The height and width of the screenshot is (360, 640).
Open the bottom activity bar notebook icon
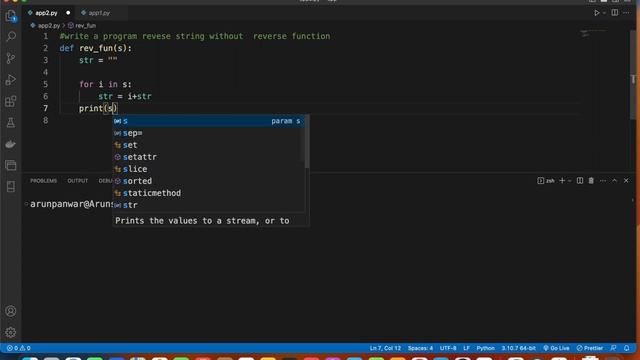[x=11, y=187]
